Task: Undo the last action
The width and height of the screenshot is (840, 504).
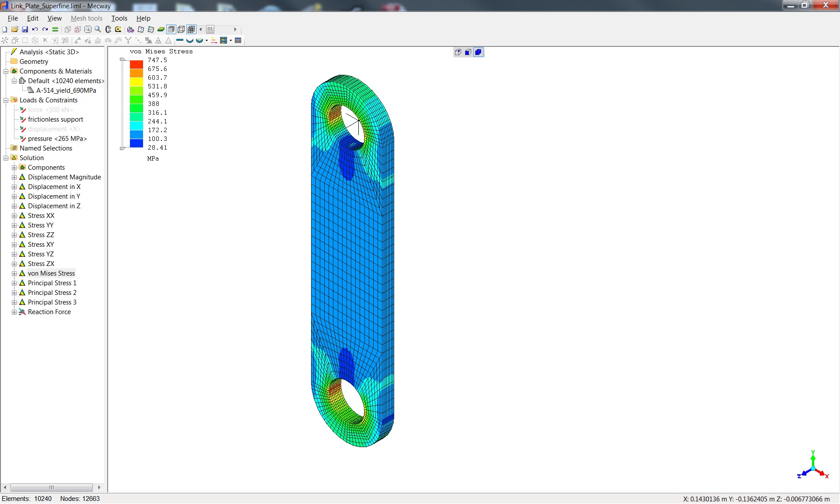Action: pos(35,29)
